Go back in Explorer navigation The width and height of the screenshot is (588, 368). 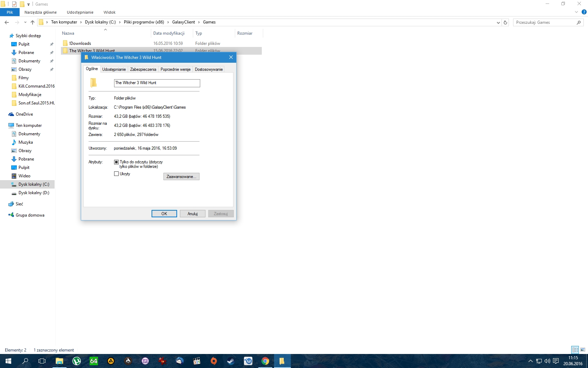pos(7,22)
